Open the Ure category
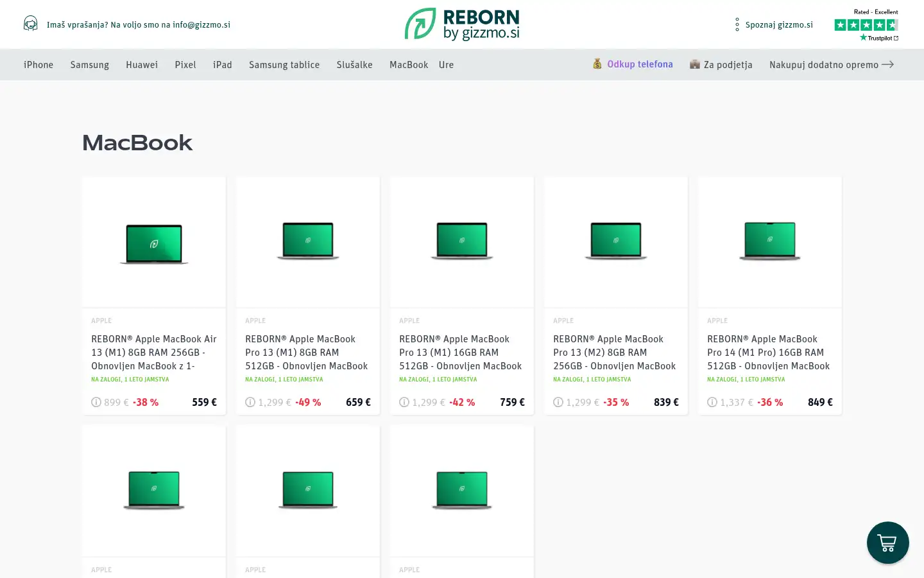This screenshot has height=578, width=924. click(447, 65)
